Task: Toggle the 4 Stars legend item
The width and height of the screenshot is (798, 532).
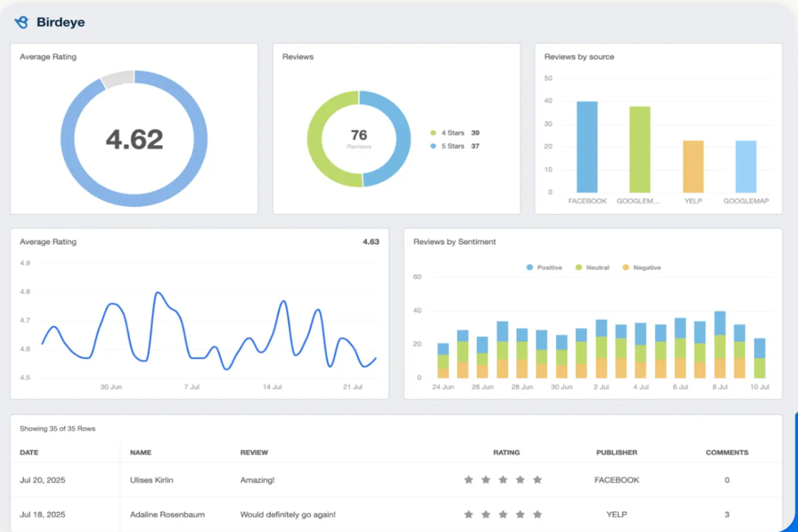Action: (x=454, y=133)
